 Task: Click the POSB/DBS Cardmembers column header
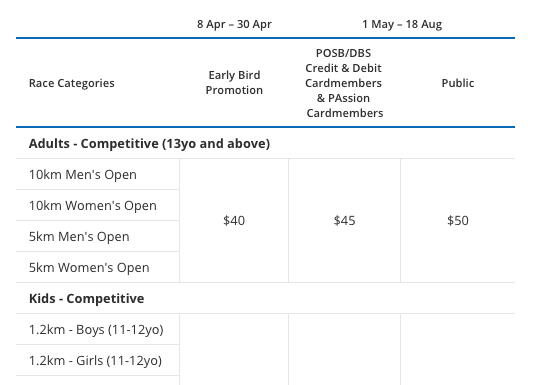click(344, 83)
